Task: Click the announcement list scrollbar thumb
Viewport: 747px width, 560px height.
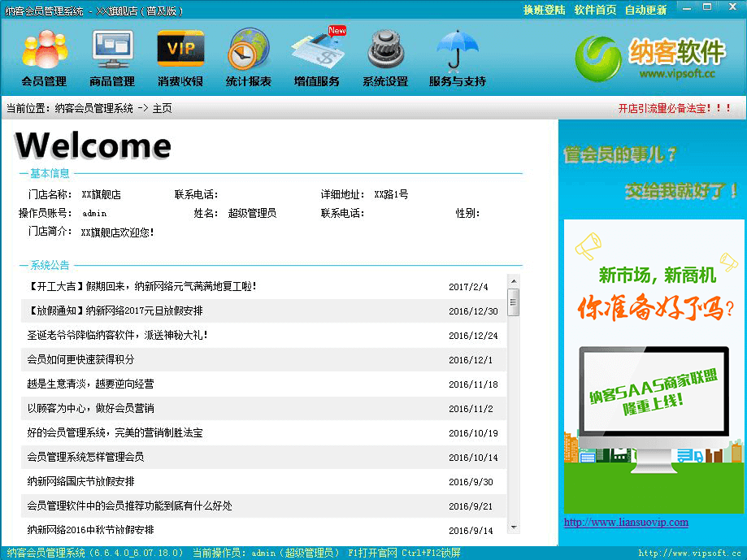Action: (x=513, y=302)
